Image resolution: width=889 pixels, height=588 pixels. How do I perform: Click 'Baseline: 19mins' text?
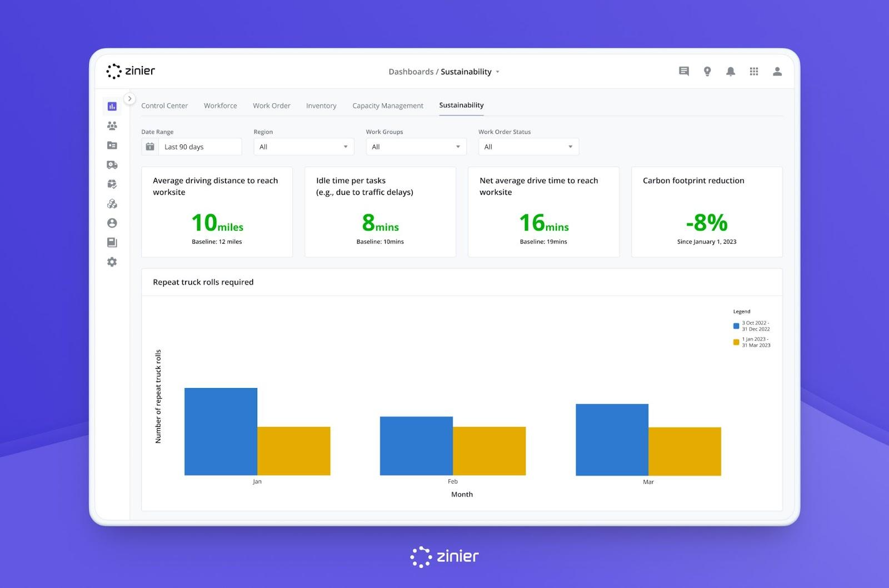coord(543,242)
